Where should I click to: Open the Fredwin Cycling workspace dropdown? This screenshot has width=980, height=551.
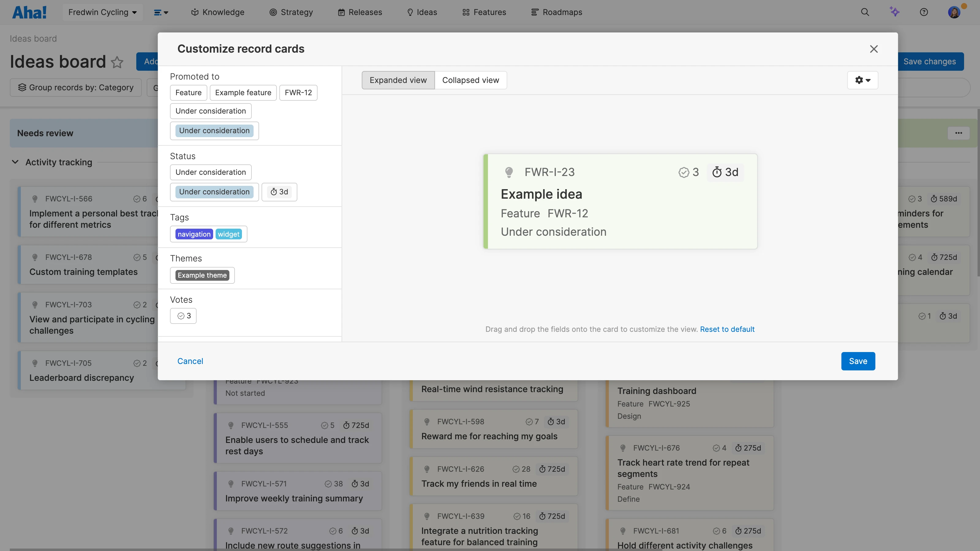[x=102, y=12]
